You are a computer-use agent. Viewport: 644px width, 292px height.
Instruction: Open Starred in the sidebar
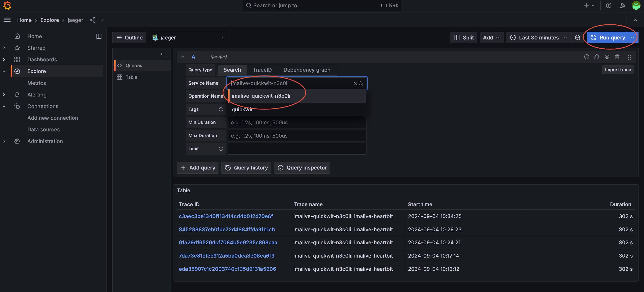[x=36, y=48]
